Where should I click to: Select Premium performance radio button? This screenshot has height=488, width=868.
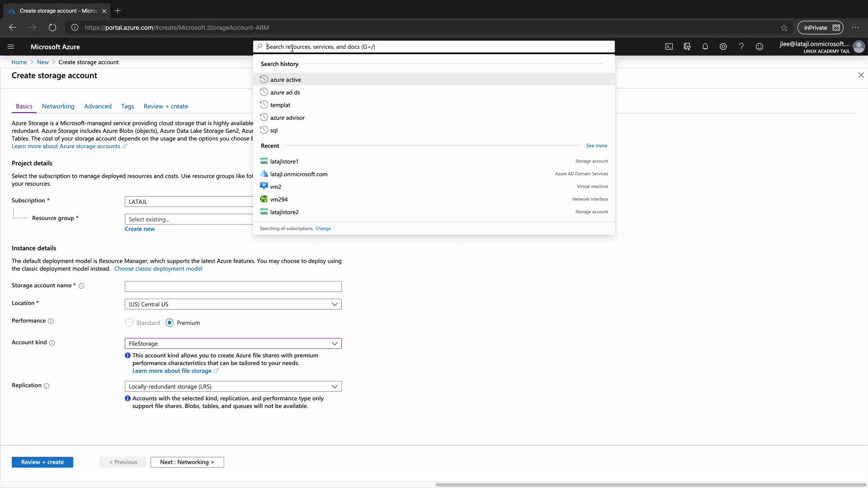click(x=170, y=323)
